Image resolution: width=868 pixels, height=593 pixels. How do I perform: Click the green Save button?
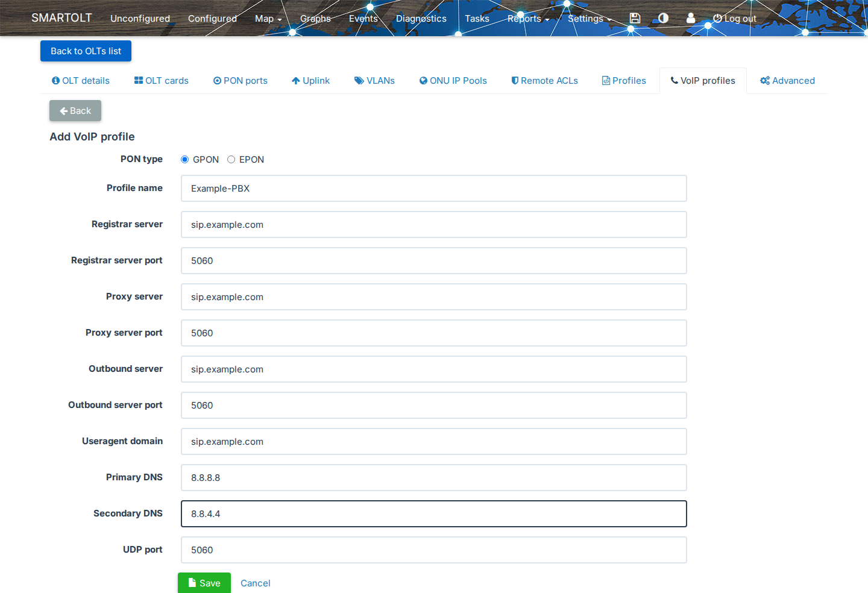(204, 583)
